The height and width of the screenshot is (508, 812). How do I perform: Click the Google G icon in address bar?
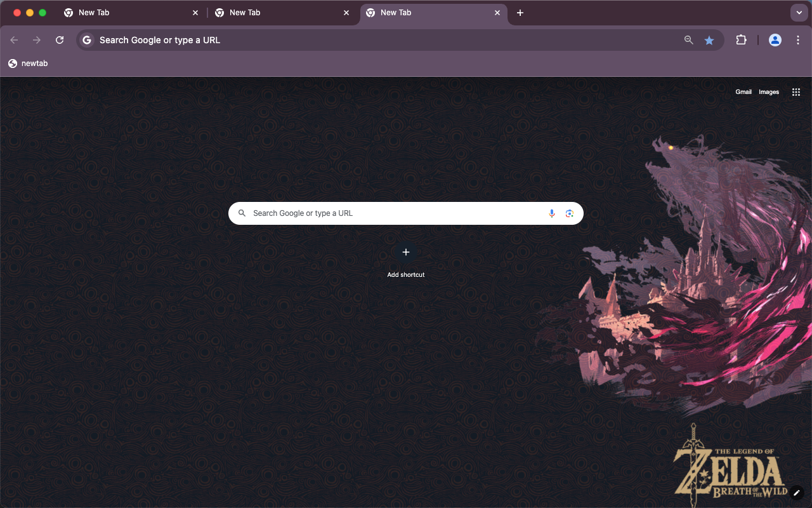87,40
